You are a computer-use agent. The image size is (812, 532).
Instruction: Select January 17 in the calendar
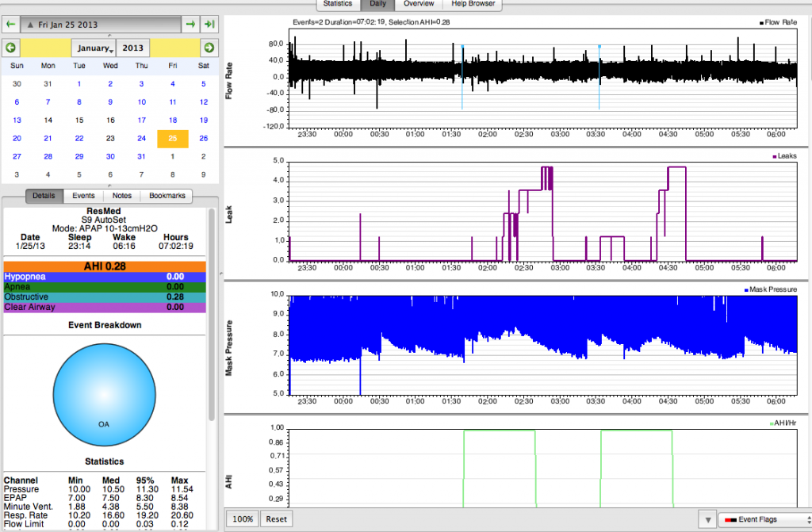point(141,121)
